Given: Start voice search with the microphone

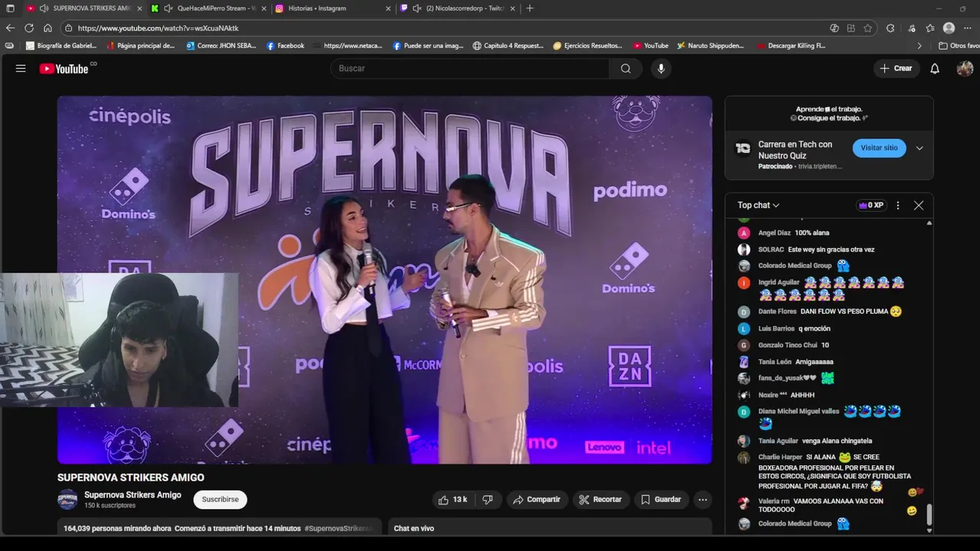Looking at the screenshot, I should 661,68.
